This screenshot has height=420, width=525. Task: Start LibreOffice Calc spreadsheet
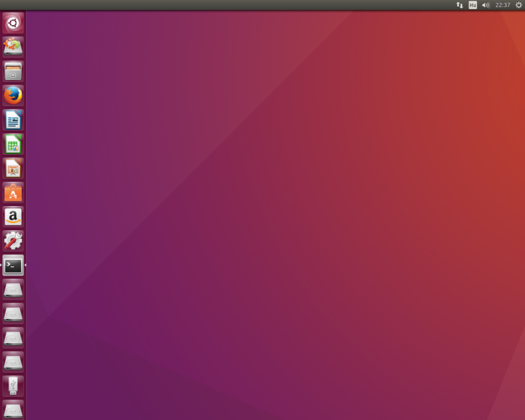13,144
